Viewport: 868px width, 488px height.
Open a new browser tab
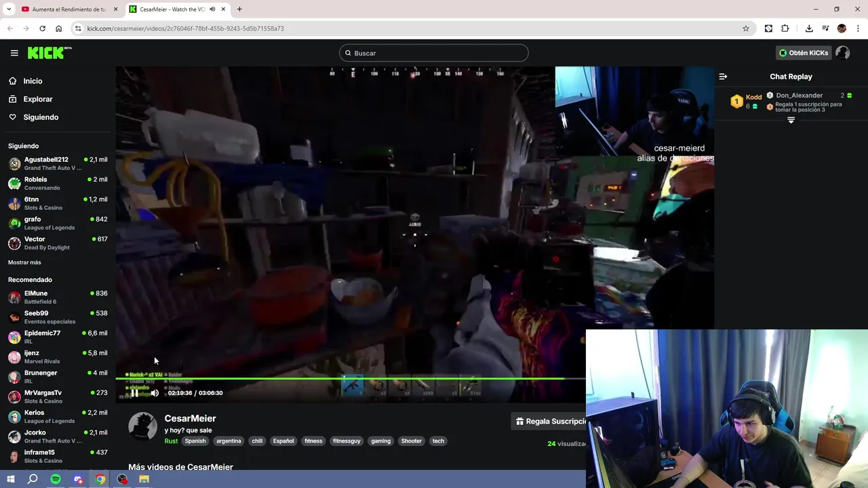coord(239,9)
